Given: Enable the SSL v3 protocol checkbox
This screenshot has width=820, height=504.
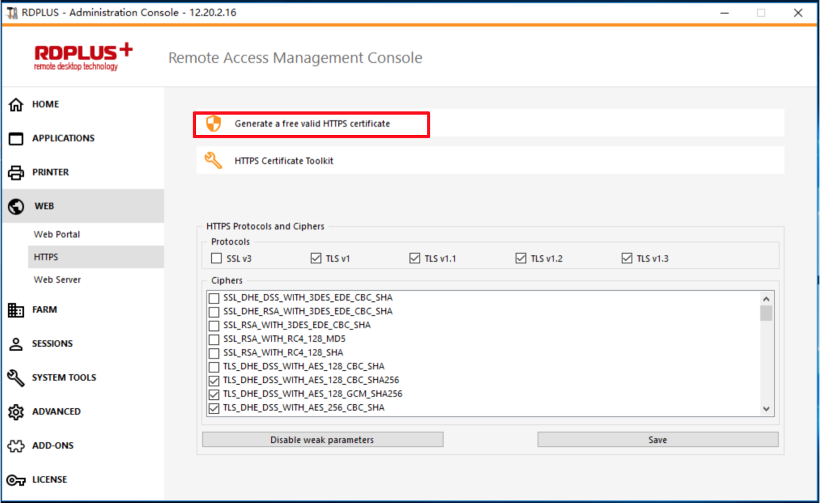Looking at the screenshot, I should 217,258.
